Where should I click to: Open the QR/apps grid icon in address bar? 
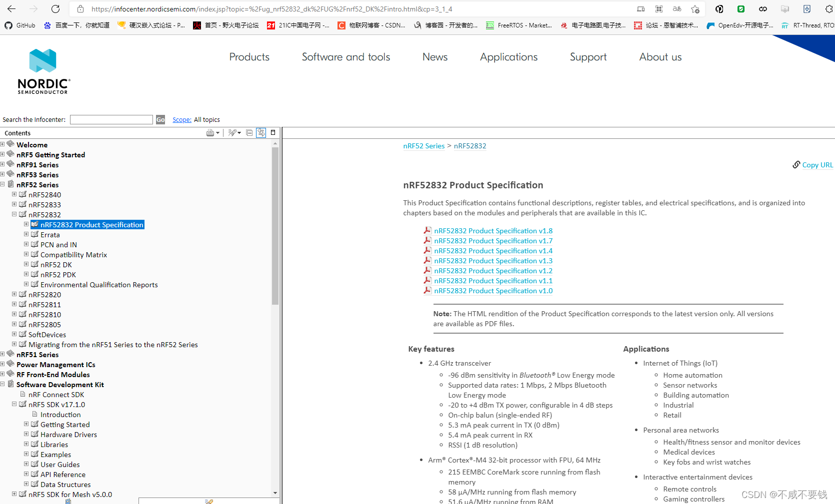[x=659, y=9]
